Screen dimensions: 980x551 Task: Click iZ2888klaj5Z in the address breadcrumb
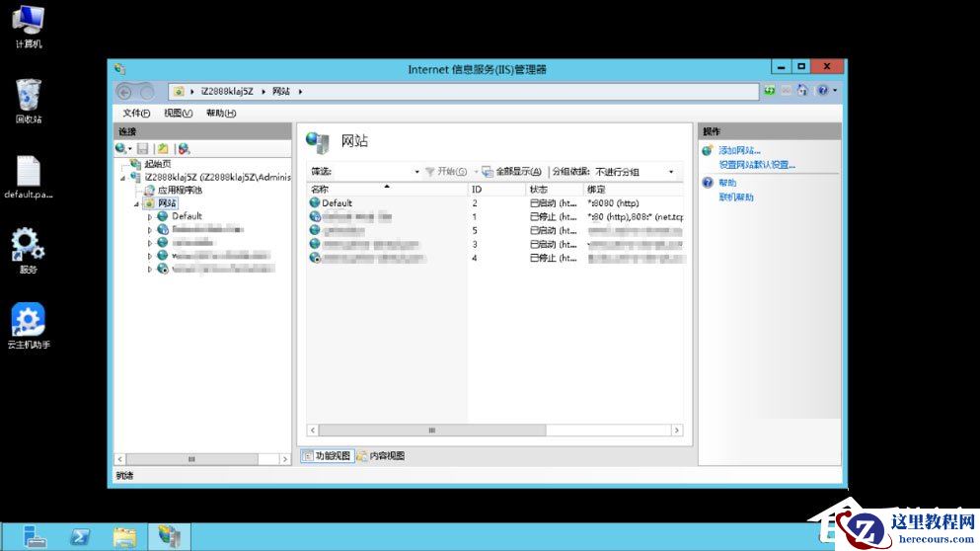227,91
